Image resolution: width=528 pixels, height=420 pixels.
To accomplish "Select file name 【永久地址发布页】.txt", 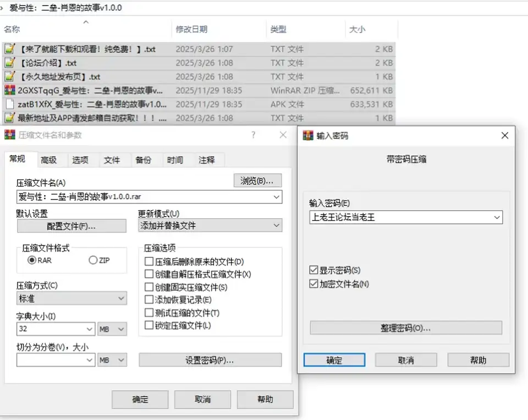I will [59, 77].
